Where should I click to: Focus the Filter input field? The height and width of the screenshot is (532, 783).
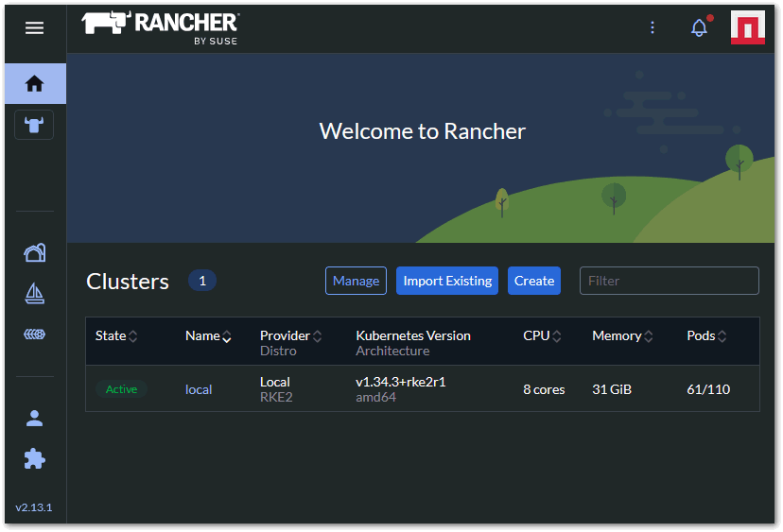670,281
